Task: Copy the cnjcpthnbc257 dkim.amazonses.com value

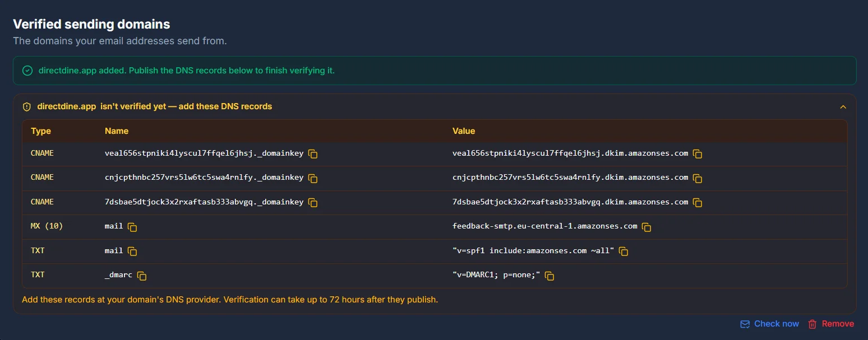Action: tap(698, 178)
